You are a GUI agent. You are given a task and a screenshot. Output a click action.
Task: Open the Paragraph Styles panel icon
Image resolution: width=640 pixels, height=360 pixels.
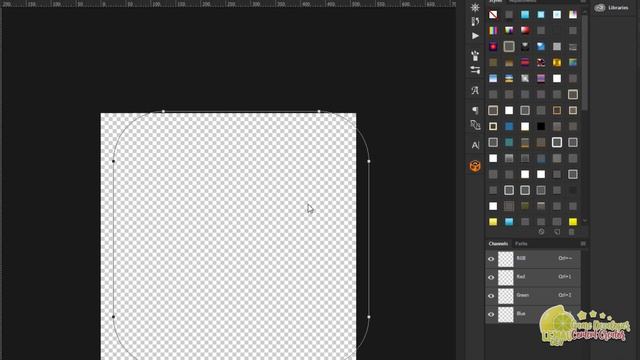tap(475, 125)
